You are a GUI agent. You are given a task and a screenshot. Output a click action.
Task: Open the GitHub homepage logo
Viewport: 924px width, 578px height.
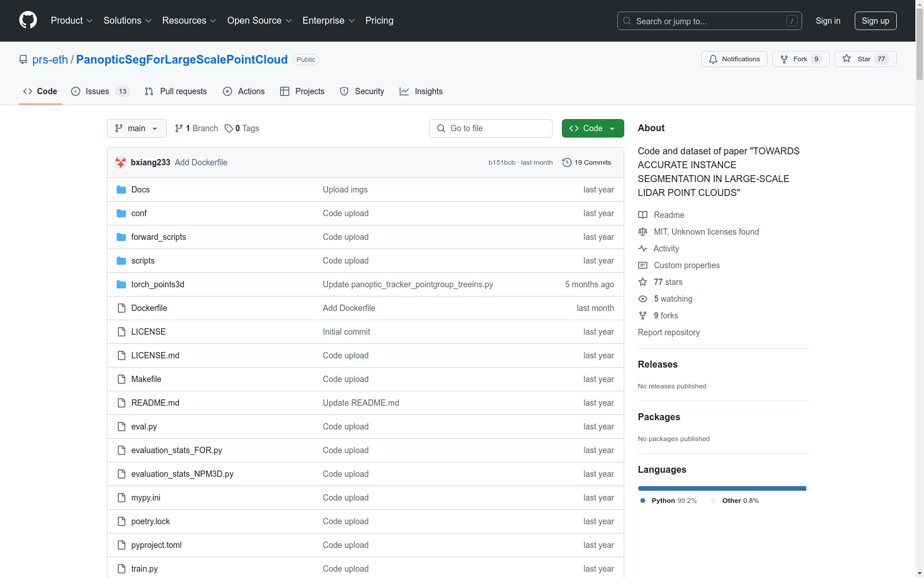click(28, 20)
